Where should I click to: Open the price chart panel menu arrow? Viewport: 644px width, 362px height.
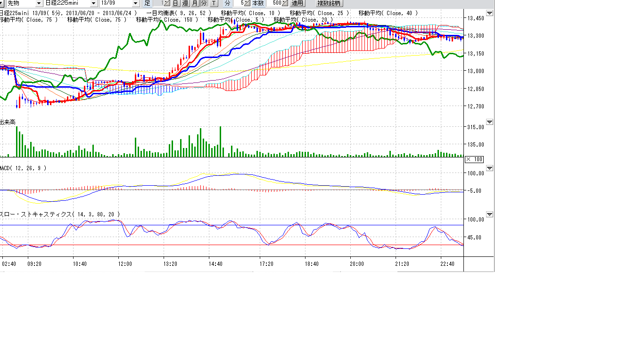click(x=489, y=13)
